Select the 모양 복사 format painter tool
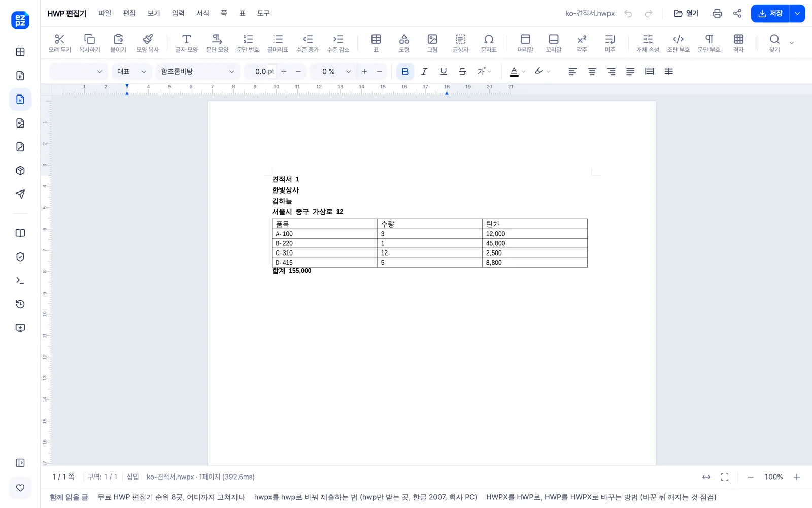Image resolution: width=812 pixels, height=508 pixels. 148,39
